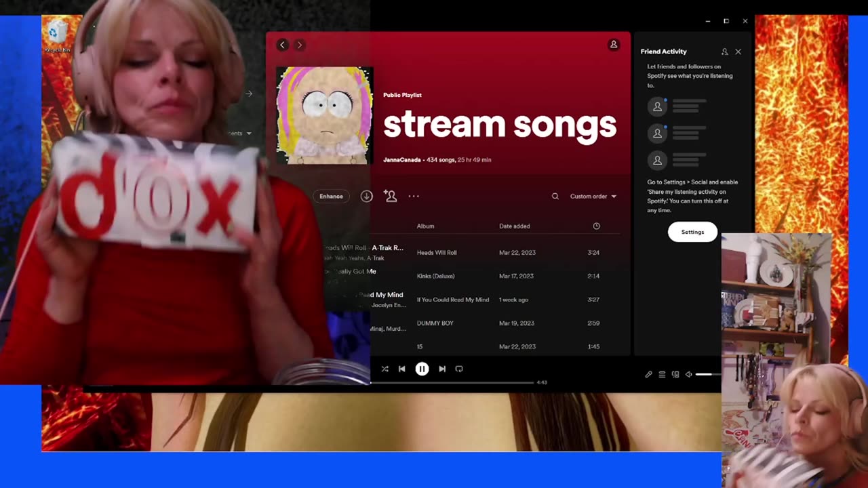Adjust the volume slider
Viewport: 868px width, 488px height.
(709, 375)
